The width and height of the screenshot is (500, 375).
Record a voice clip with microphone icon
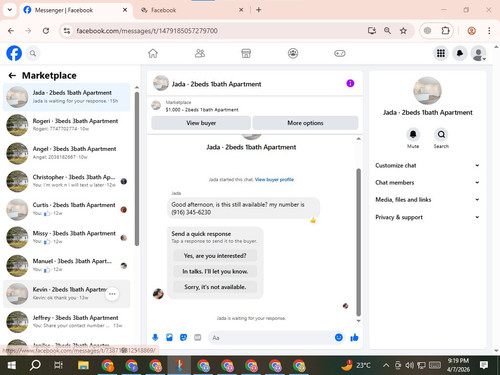click(x=155, y=337)
